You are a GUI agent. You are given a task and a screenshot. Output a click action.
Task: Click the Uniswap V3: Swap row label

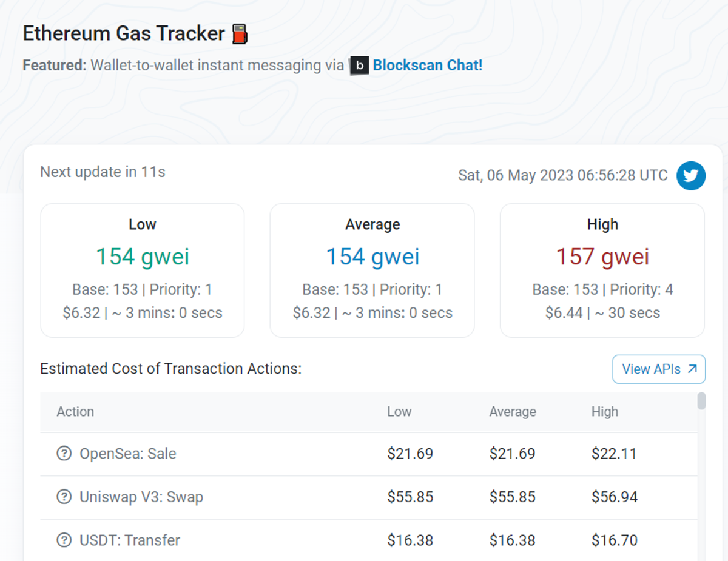pos(141,497)
